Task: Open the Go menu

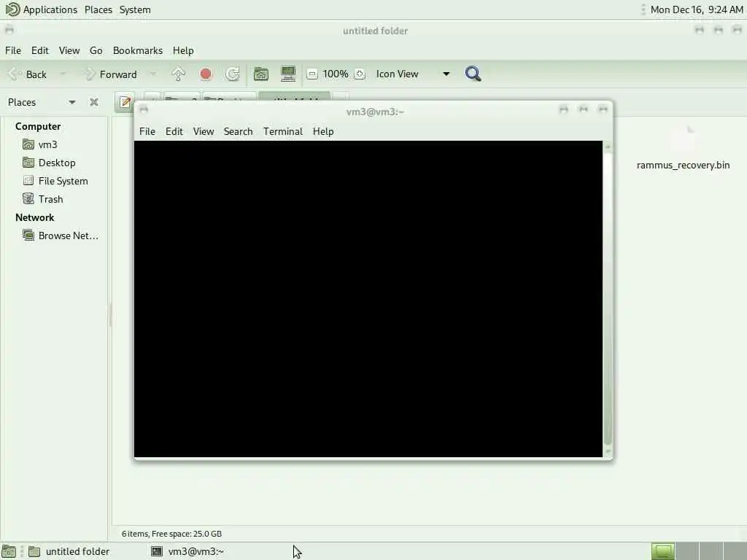Action: point(96,50)
